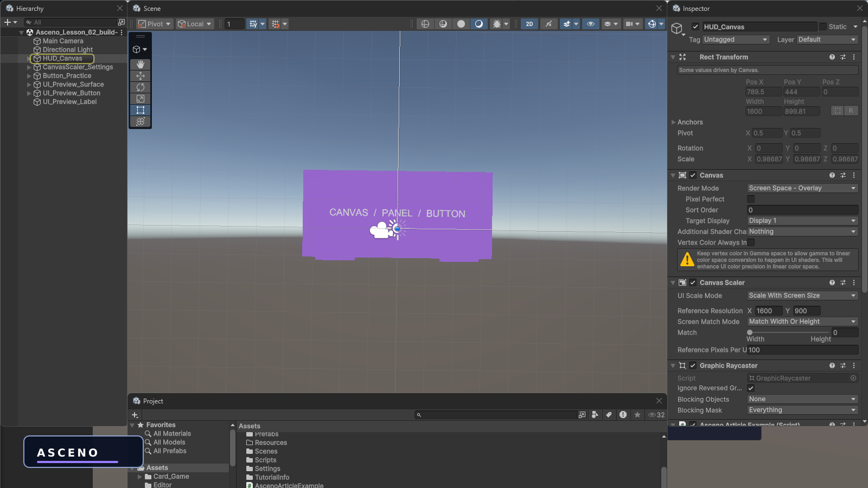868x488 pixels.
Task: Open Canvas component presets icon
Action: click(843, 175)
